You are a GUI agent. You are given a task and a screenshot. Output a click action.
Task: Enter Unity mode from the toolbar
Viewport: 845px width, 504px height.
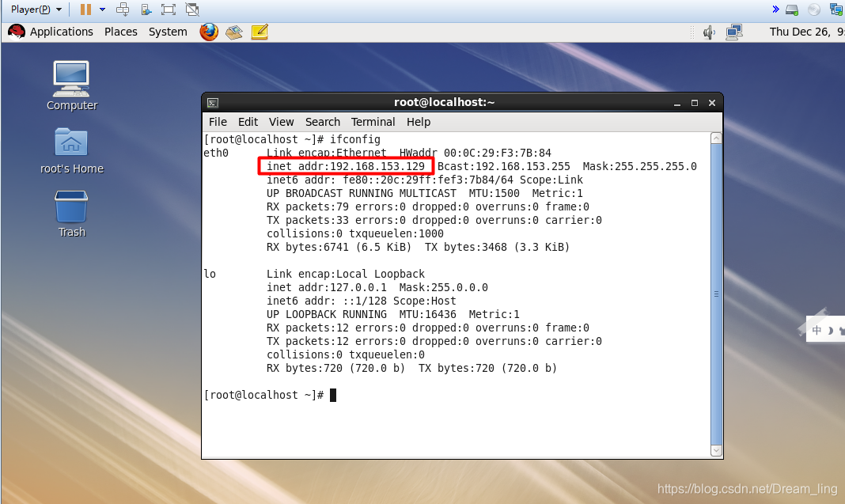pos(192,9)
